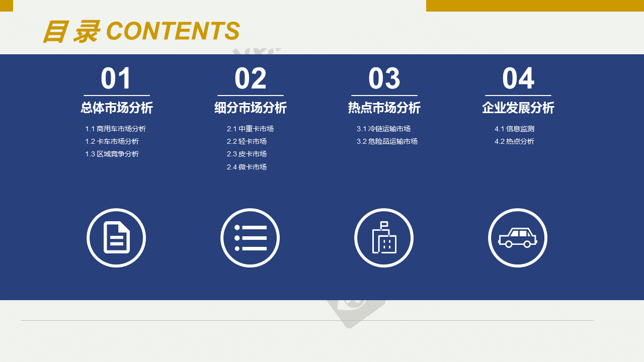Click item 1.1 商用车市场分析

115,129
